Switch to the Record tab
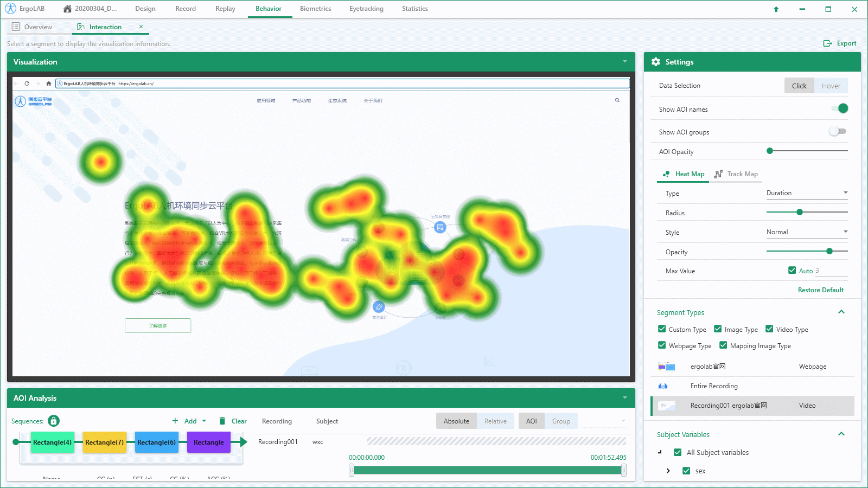Screen dimensions: 868x488 186,9
